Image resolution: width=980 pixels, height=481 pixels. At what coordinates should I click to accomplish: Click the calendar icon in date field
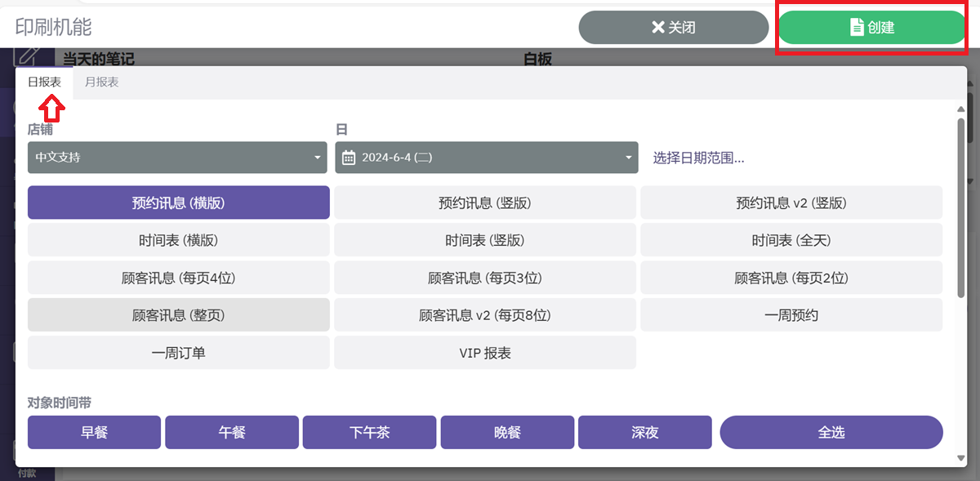tap(349, 158)
